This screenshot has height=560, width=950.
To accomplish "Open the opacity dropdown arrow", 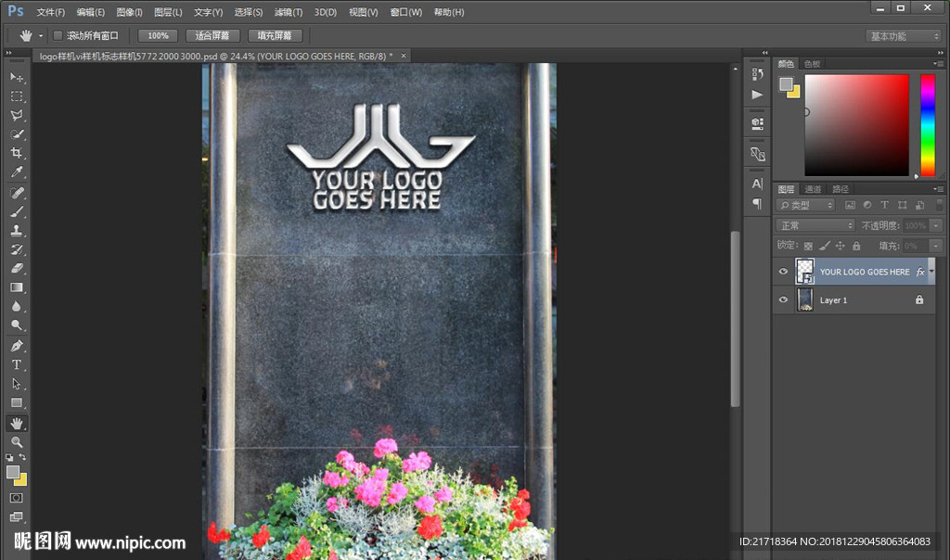I will (x=936, y=225).
